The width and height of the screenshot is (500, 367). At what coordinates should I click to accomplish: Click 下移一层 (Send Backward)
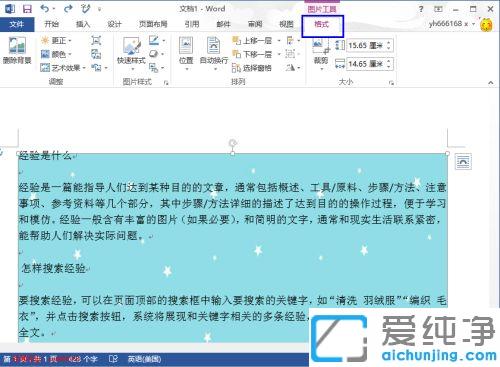point(252,54)
